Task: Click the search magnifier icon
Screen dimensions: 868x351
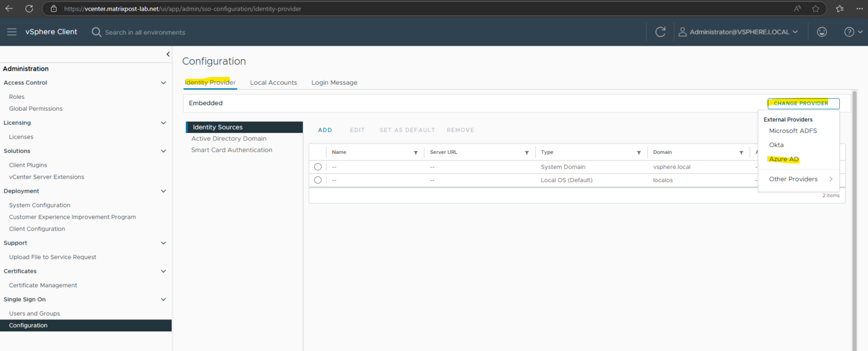Action: 96,32
